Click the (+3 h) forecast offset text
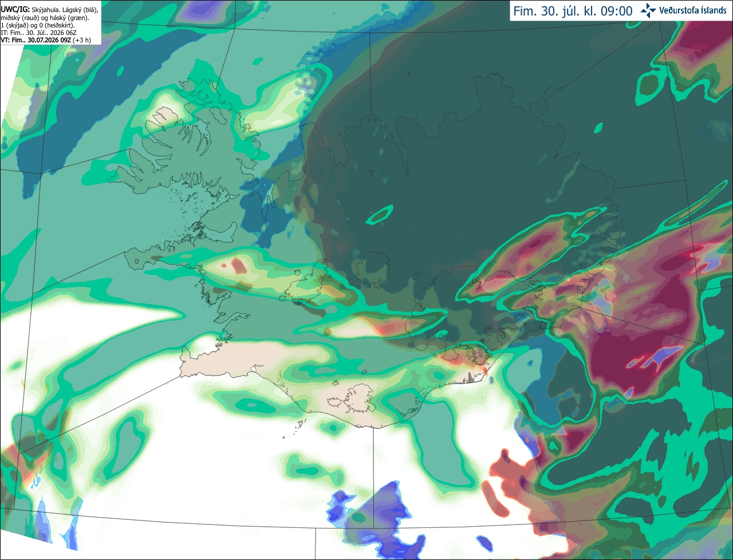733x560 pixels. pos(82,40)
